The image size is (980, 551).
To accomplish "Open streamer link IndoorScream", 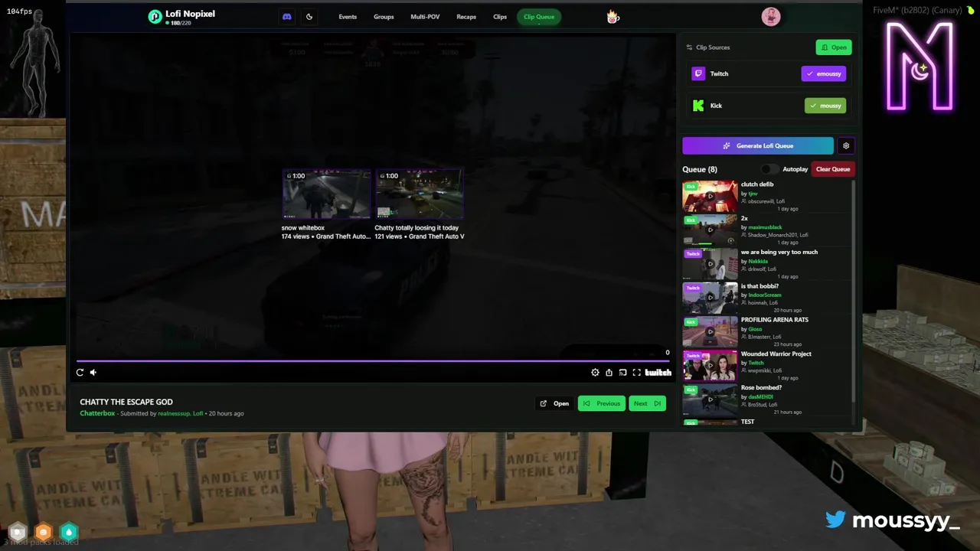I will [765, 295].
